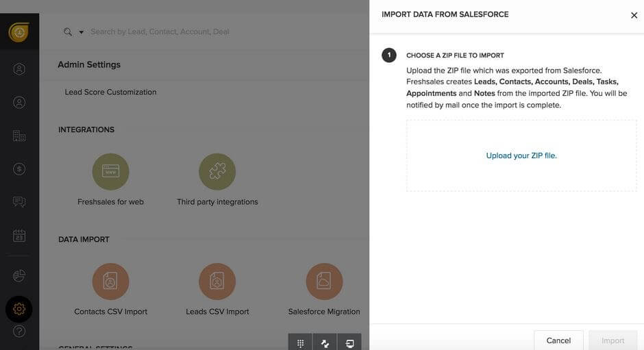Image resolution: width=644 pixels, height=350 pixels.
Task: Open Admin Settings gear icon
Action: tap(19, 309)
